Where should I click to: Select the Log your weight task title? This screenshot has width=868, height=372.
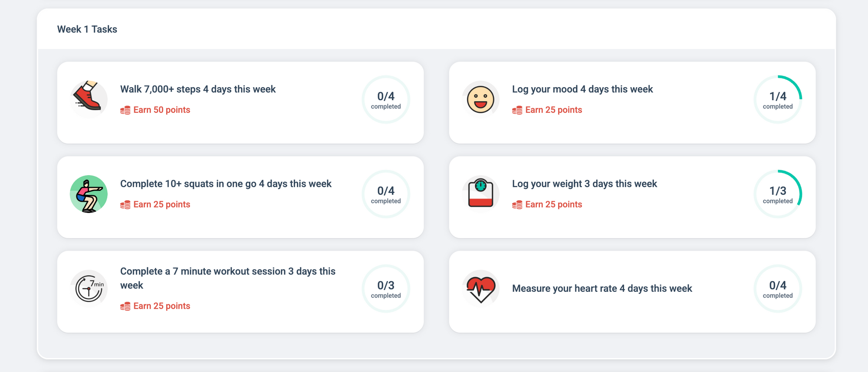[x=584, y=184]
